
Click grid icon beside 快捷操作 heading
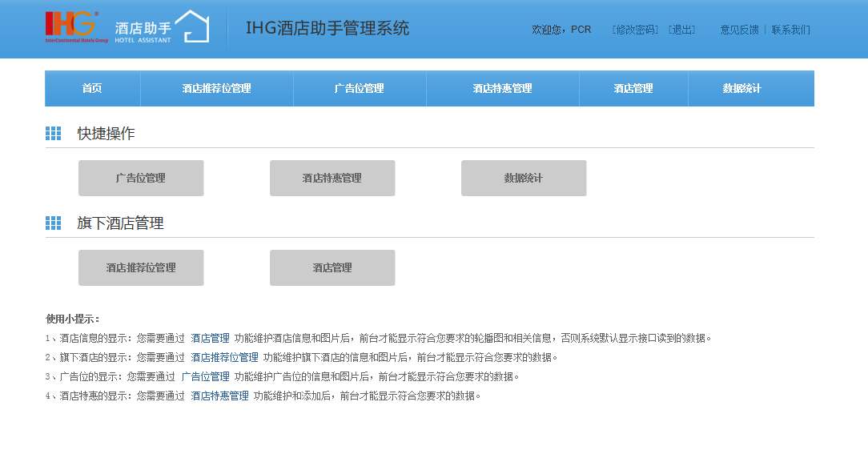[x=53, y=134]
